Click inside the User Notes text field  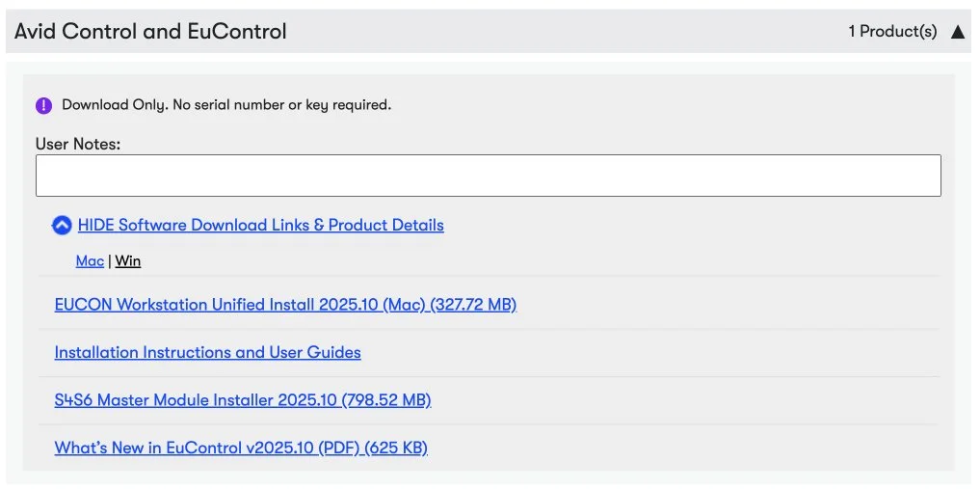(488, 176)
